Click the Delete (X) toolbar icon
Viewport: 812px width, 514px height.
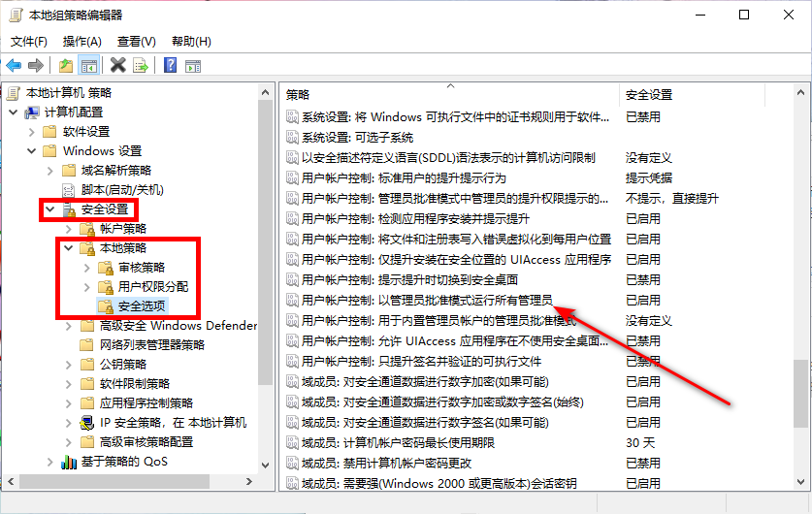pos(118,65)
